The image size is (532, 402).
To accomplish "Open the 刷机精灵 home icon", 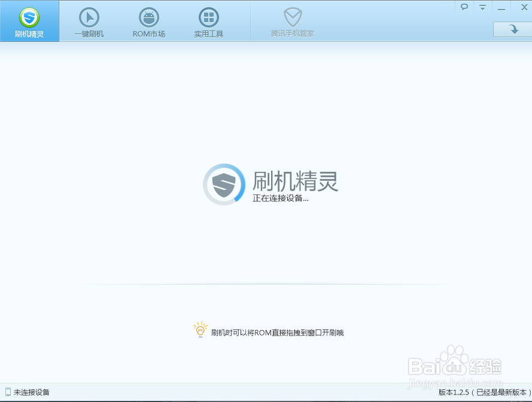I will [x=29, y=17].
